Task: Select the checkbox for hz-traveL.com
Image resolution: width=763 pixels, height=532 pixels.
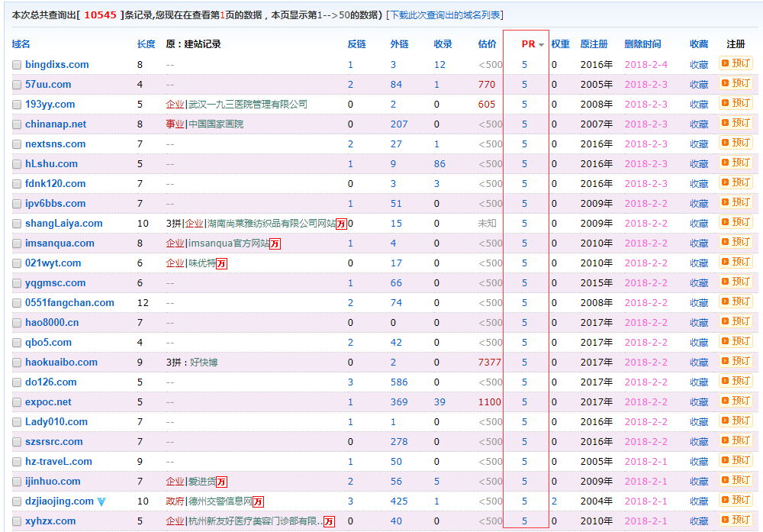Action: click(x=17, y=462)
